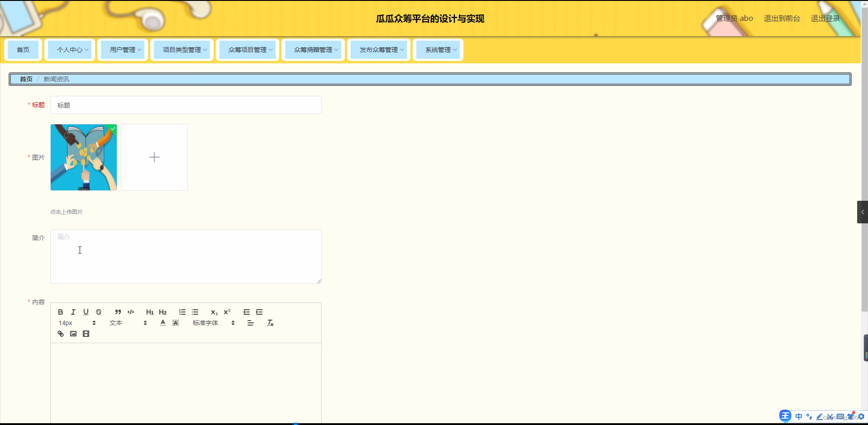
Task: Apply italic formatting in the content editor
Action: (73, 312)
